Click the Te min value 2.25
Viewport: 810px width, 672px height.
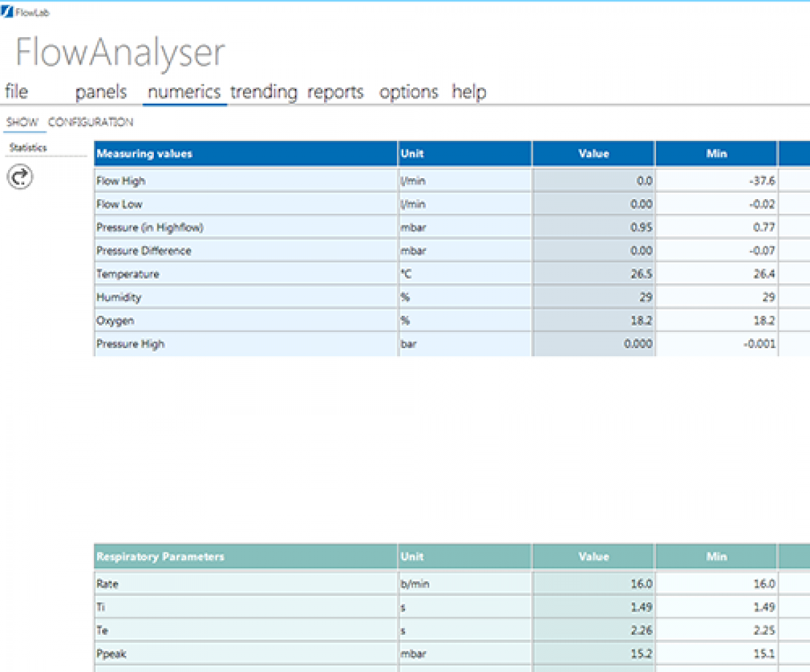pyautogui.click(x=717, y=630)
